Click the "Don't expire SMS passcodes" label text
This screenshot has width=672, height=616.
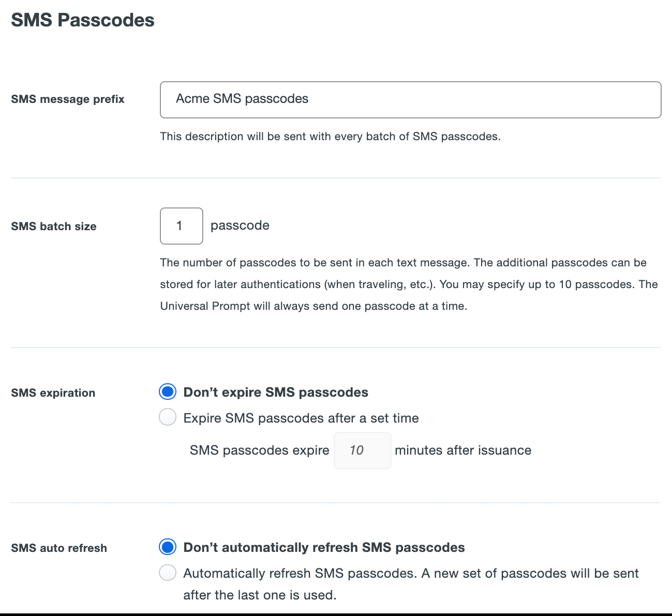(275, 392)
